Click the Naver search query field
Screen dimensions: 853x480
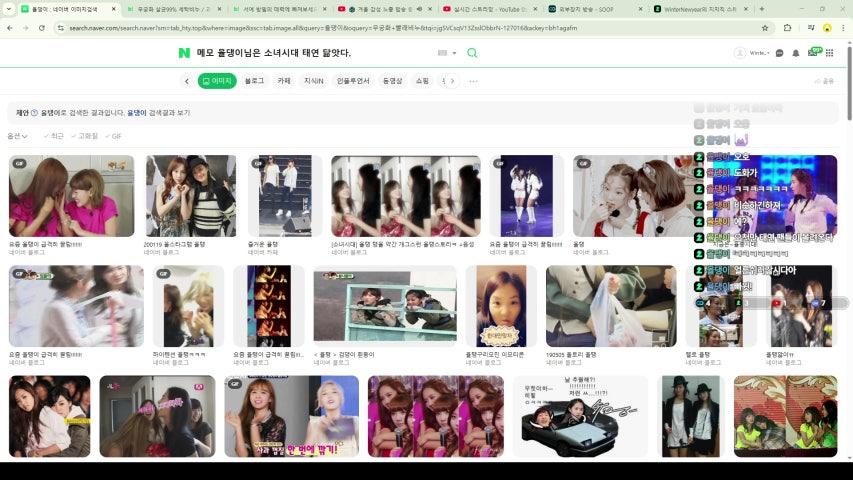pos(314,53)
